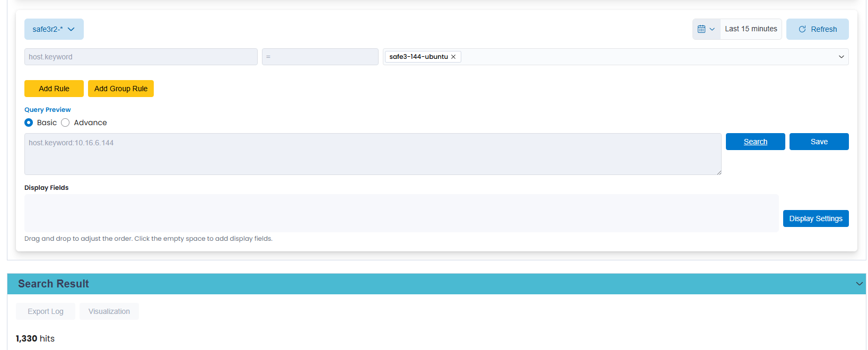This screenshot has width=868, height=350.
Task: Click the empty Display Fields area
Action: (401, 213)
